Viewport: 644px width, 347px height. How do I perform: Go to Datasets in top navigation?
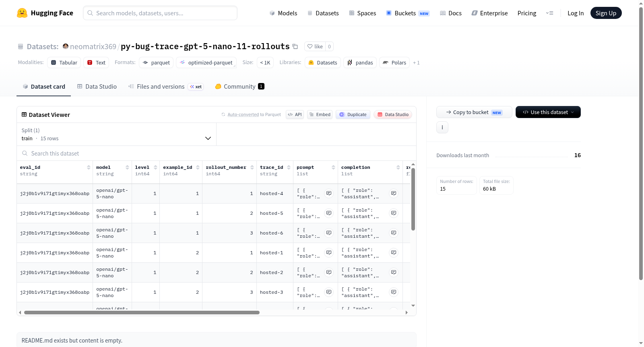click(x=323, y=13)
